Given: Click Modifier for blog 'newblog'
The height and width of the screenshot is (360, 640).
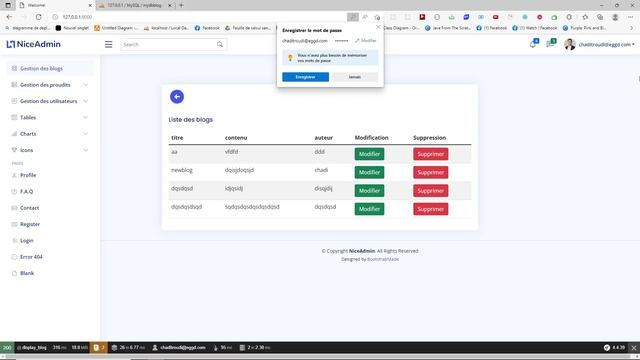Looking at the screenshot, I should point(369,172).
